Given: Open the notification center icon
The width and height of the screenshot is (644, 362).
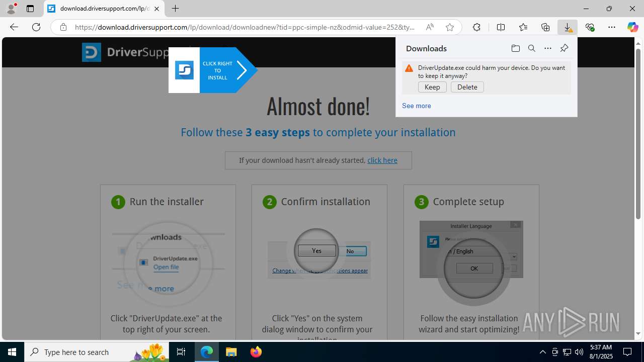Looking at the screenshot, I should [x=628, y=352].
